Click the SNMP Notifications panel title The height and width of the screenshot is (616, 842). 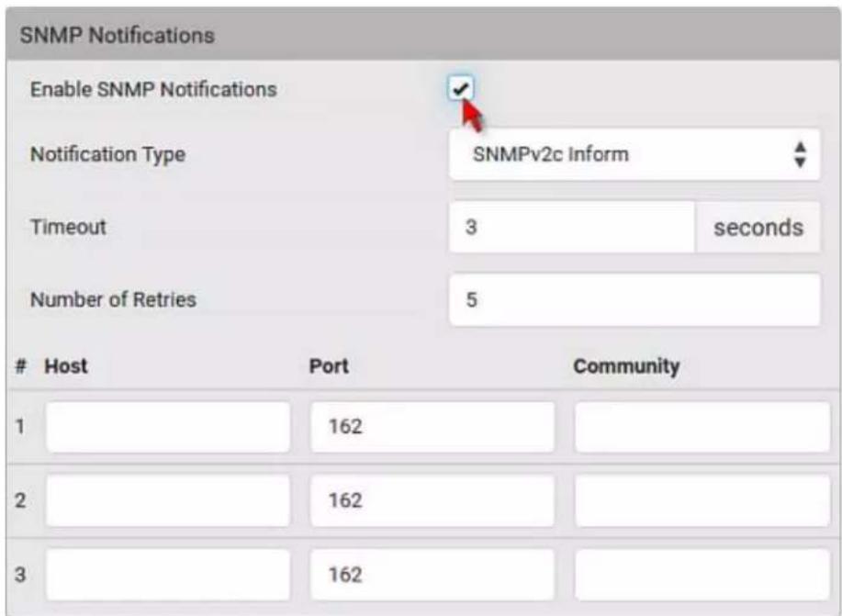(117, 36)
